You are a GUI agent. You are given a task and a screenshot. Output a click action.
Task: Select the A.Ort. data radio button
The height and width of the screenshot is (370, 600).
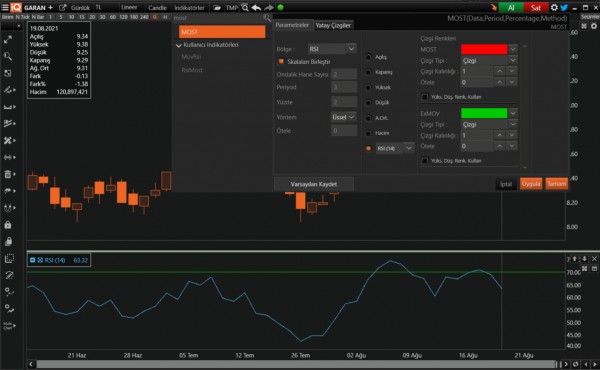click(368, 118)
